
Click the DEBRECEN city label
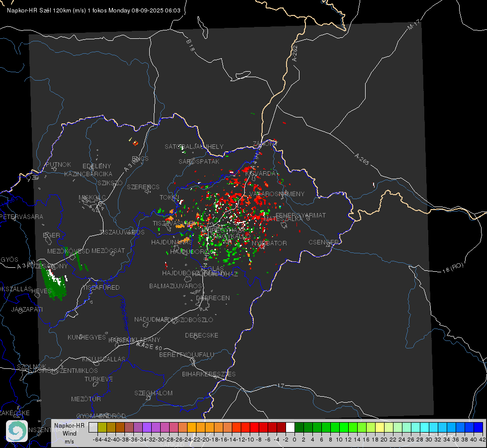(x=213, y=298)
